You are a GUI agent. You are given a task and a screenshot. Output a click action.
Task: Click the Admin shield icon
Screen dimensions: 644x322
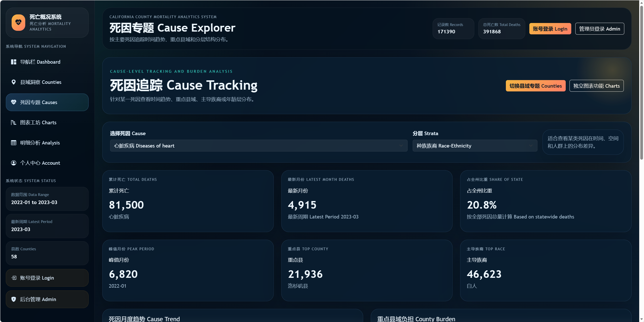pos(14,299)
